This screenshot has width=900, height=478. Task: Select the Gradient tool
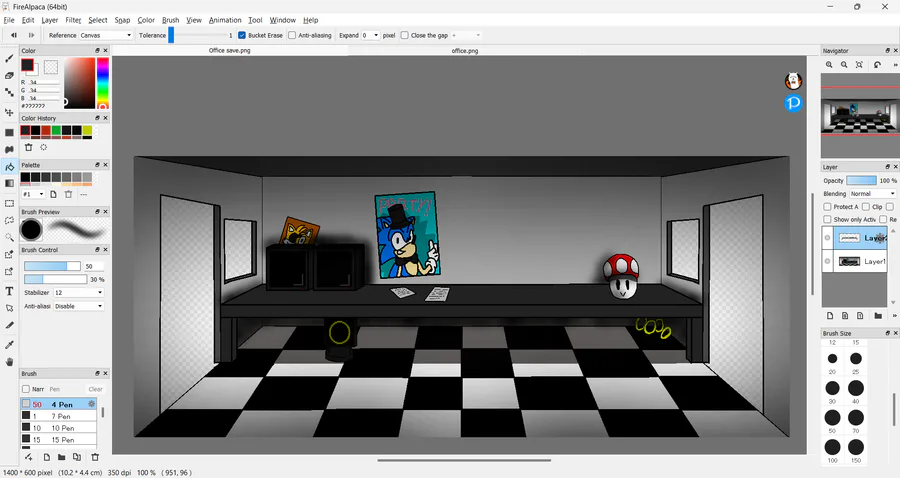pos(9,183)
